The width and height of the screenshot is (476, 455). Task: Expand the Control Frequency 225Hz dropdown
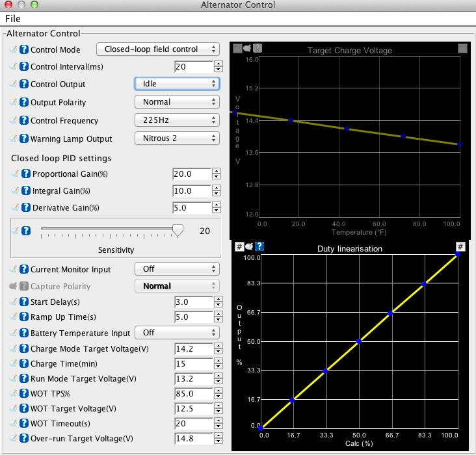(176, 120)
